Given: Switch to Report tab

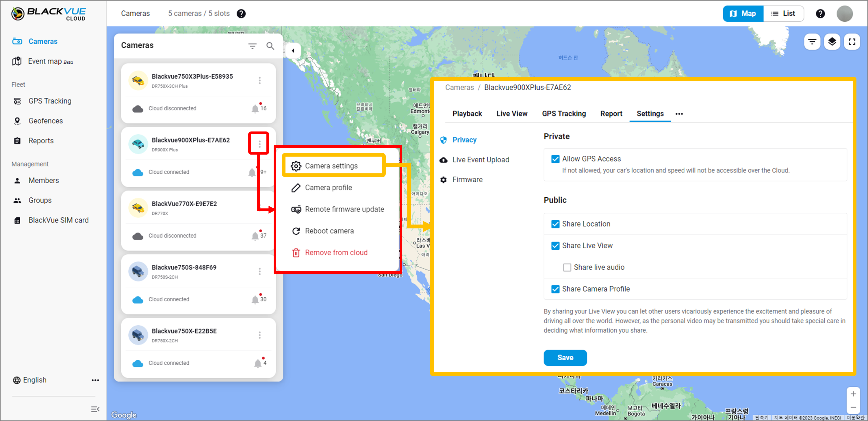Looking at the screenshot, I should (x=611, y=114).
